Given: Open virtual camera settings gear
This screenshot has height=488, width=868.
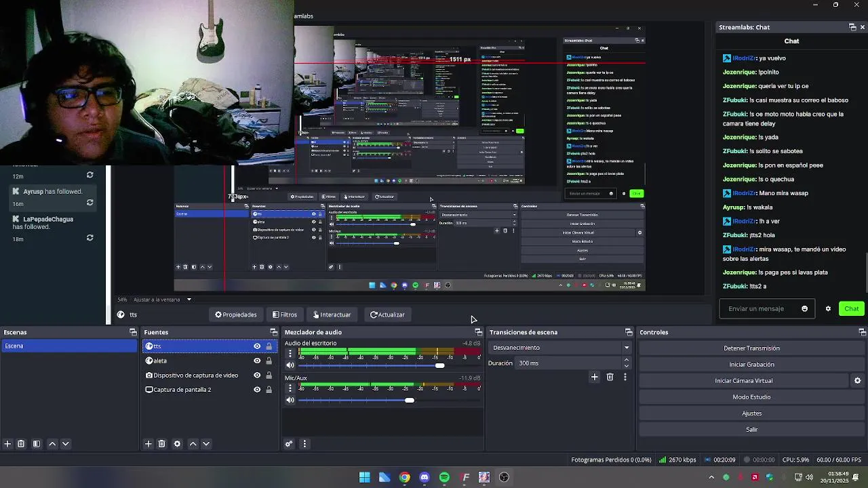Looking at the screenshot, I should click(x=857, y=381).
